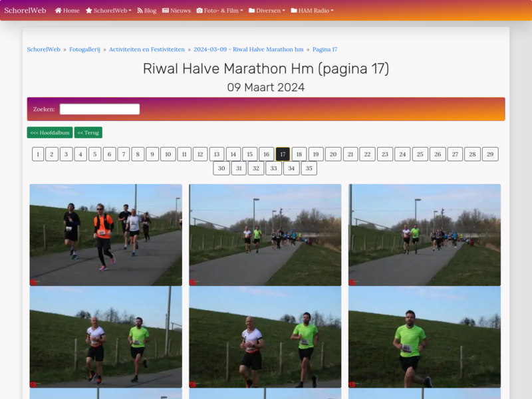This screenshot has height=399, width=532.
Task: Go to gallery page 5
Action: pos(95,154)
